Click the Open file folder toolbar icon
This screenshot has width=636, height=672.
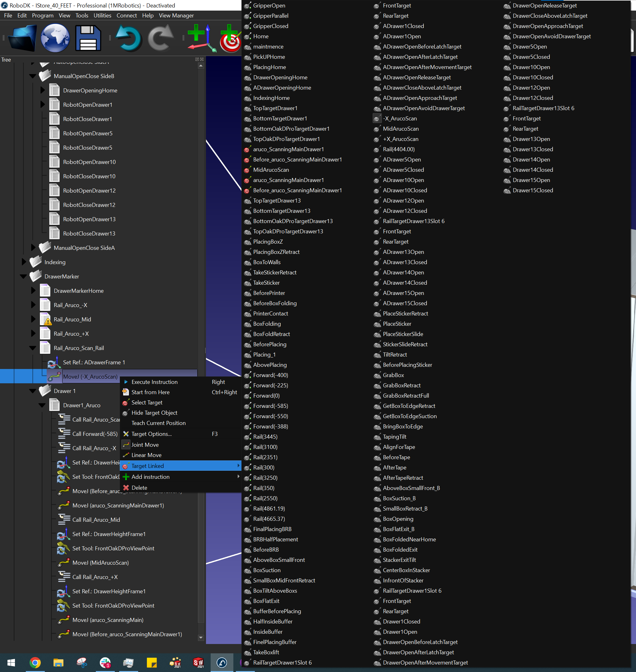(x=22, y=38)
